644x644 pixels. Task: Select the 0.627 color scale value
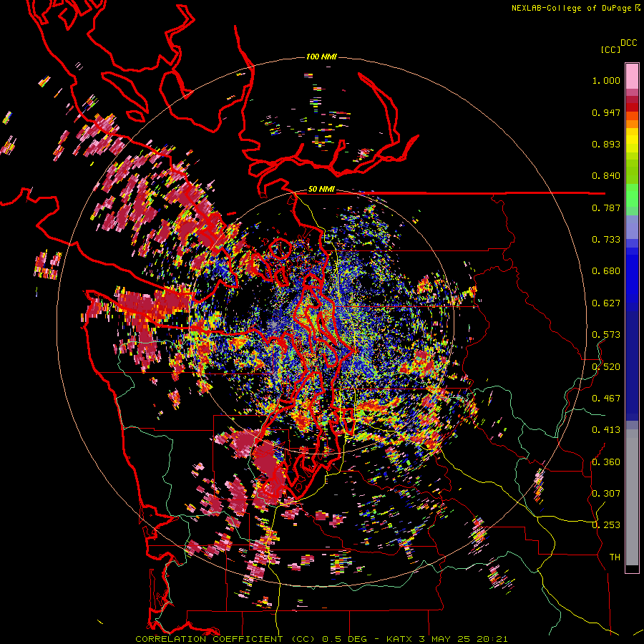606,303
